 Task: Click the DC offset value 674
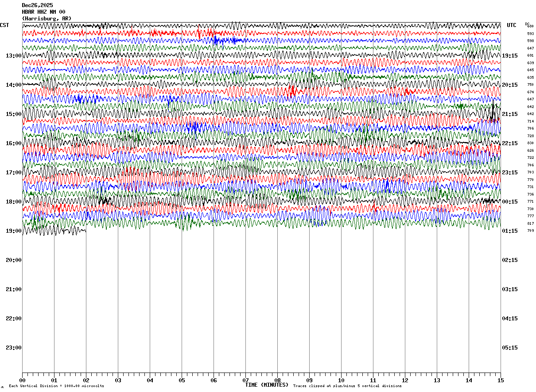coord(530,92)
